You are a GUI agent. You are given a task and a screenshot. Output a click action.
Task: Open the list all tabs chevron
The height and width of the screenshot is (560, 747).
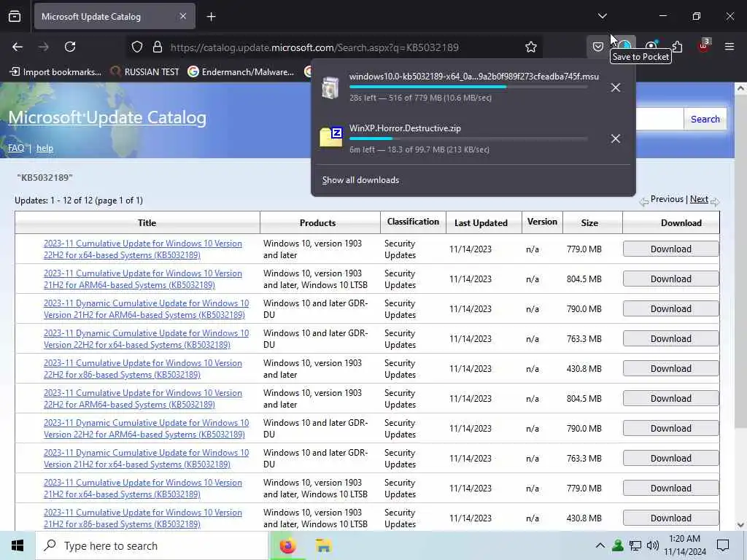point(602,17)
